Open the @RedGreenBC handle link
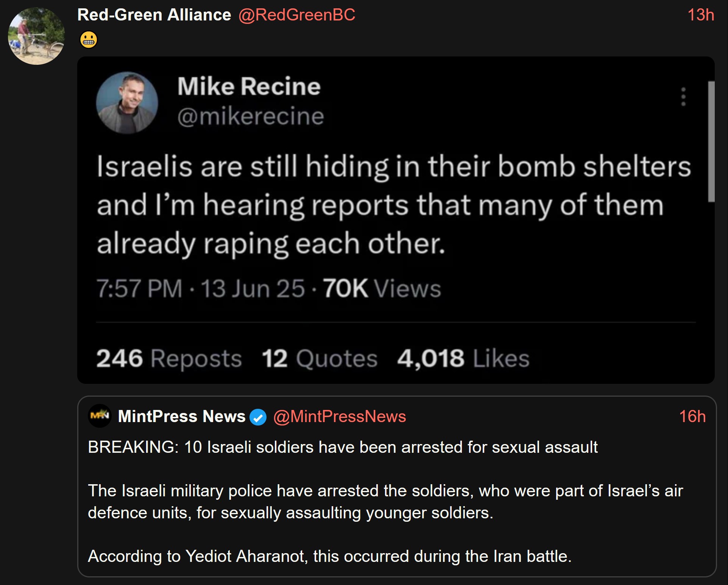This screenshot has width=728, height=585. tap(297, 15)
